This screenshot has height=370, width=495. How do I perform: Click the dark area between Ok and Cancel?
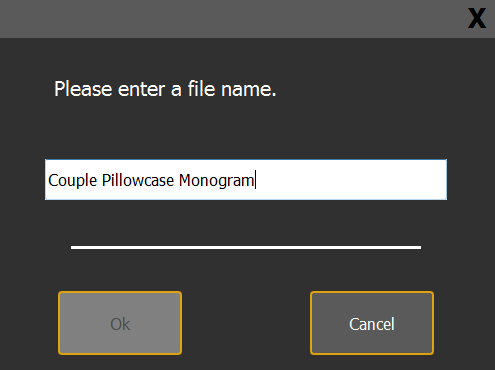pos(246,323)
